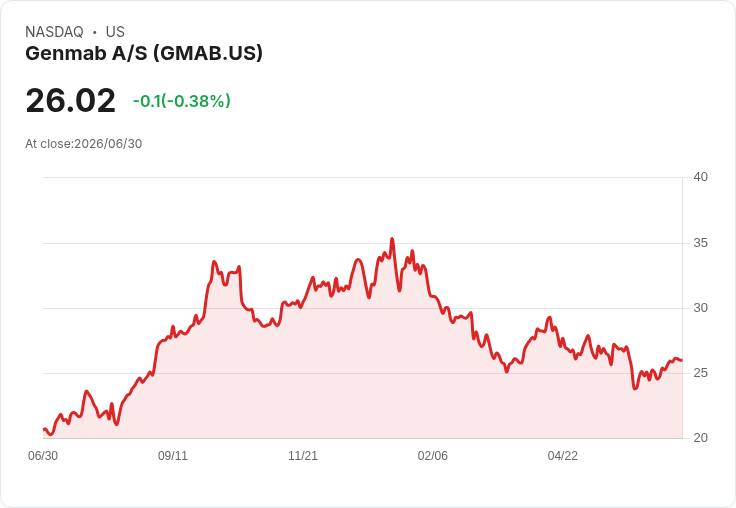The height and width of the screenshot is (508, 736).
Task: Click the 40 price axis label
Action: tap(701, 177)
